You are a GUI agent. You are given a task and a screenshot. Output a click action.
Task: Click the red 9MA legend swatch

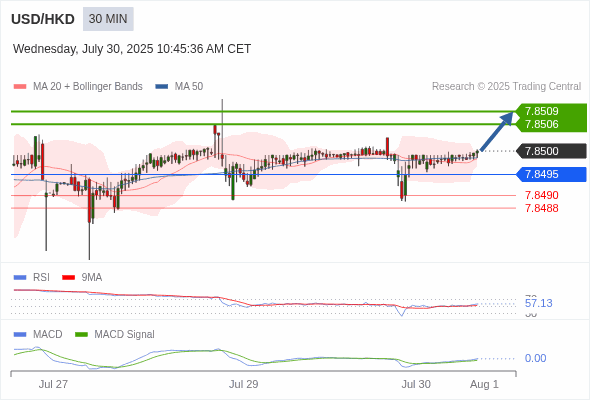point(68,278)
